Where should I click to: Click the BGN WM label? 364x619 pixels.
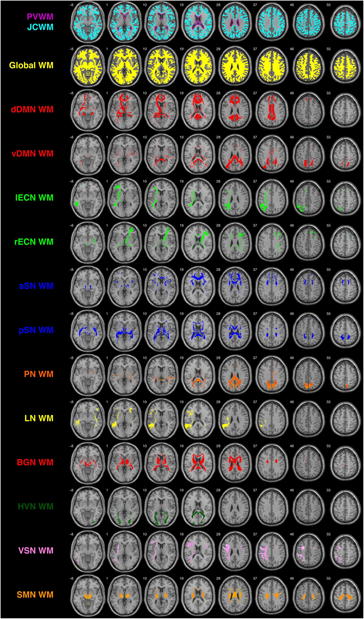point(35,462)
